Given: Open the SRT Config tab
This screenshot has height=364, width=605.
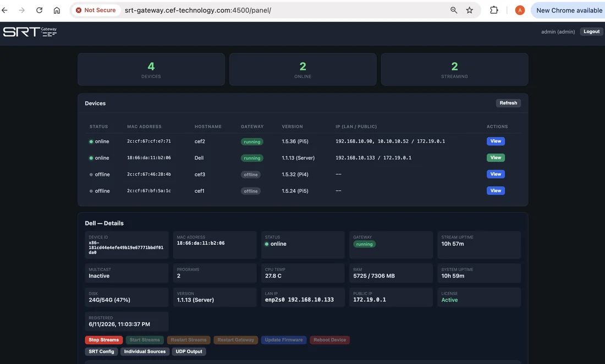Looking at the screenshot, I should point(101,351).
